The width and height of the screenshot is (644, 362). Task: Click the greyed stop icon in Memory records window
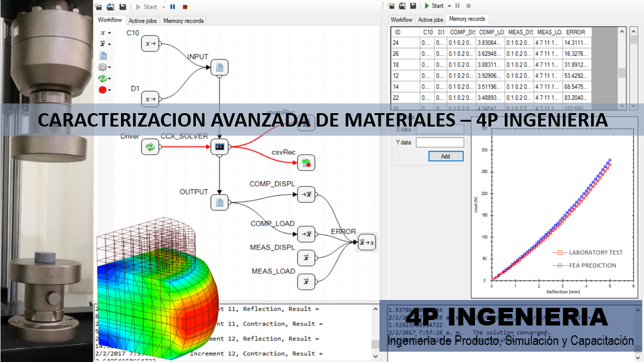coord(468,5)
